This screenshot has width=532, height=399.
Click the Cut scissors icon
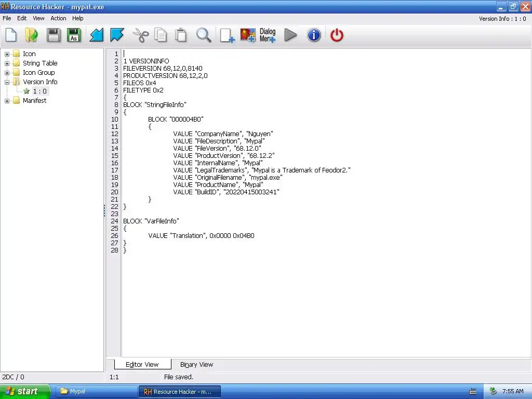pos(141,35)
